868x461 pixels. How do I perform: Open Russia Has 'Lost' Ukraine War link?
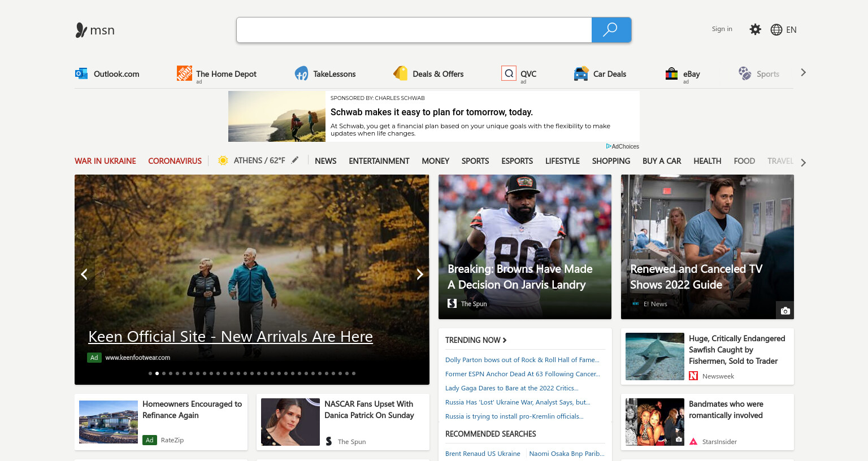click(518, 402)
